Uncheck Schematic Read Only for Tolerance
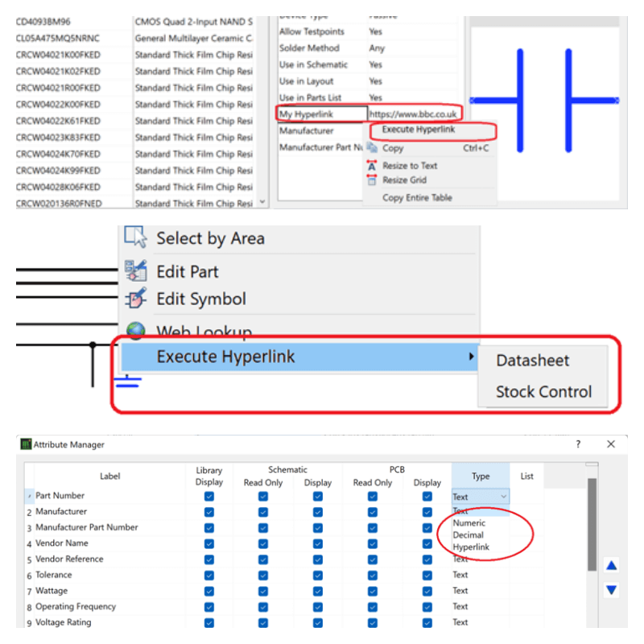The image size is (644, 644). coord(263,576)
